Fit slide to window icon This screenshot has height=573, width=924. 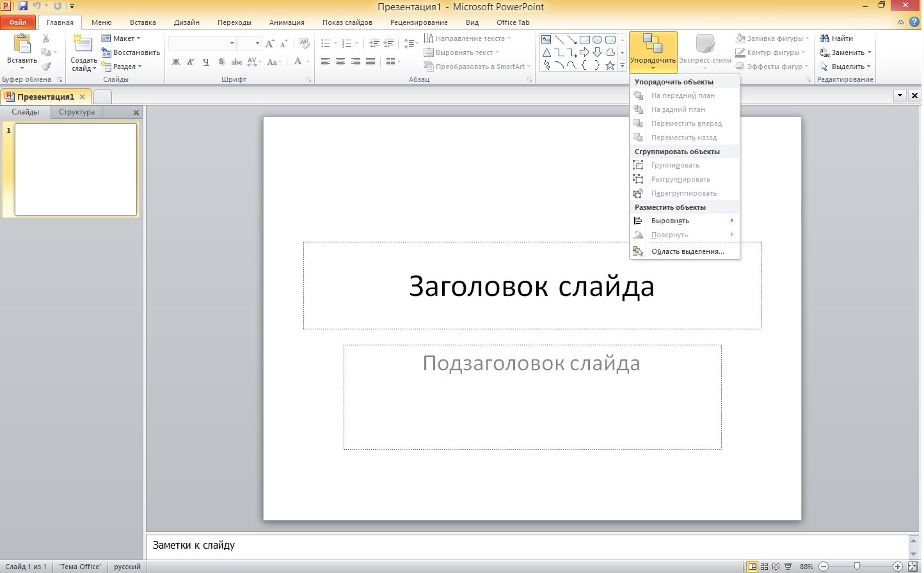point(913,567)
